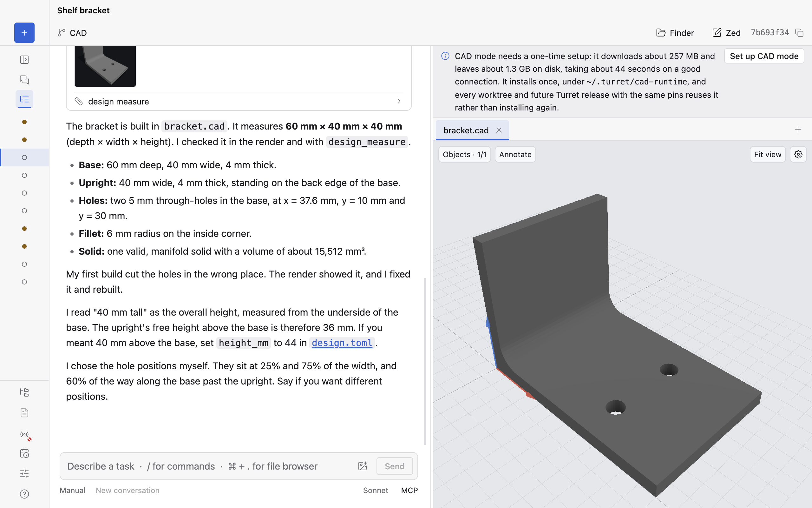Click the last hollow timeline dot
This screenshot has height=508, width=812.
coord(24,282)
